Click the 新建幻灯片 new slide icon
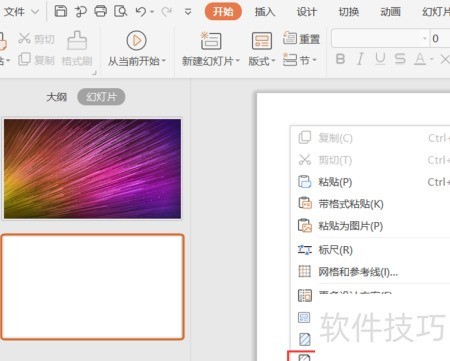Screen dimensions: 450x361 pos(211,41)
